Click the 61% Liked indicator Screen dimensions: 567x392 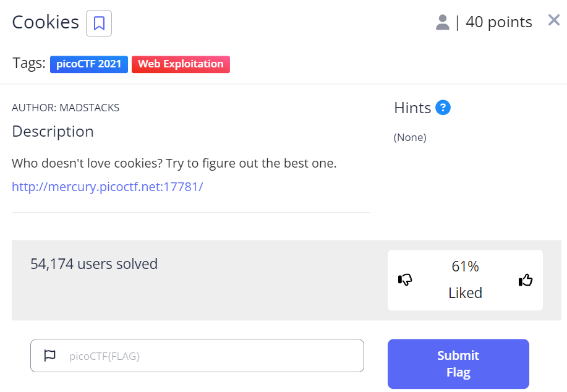465,279
